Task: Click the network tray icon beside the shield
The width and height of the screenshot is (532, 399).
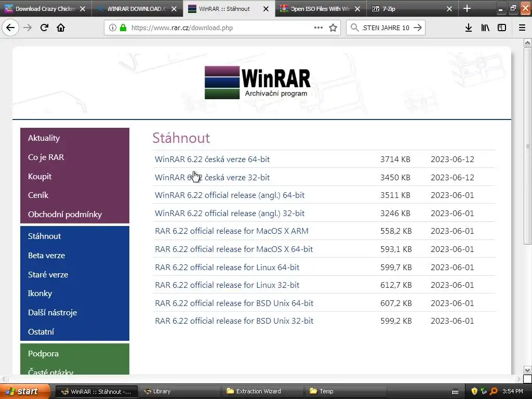Action: [x=484, y=391]
